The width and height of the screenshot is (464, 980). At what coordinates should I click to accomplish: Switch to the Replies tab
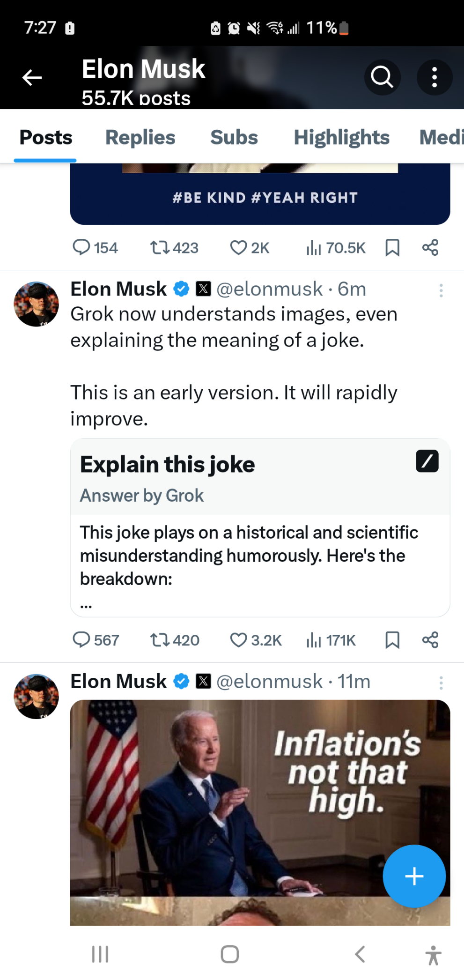click(x=140, y=138)
